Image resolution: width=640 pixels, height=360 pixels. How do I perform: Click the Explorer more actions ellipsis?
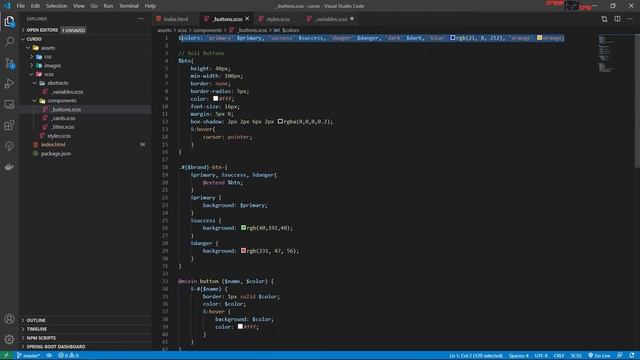pos(141,19)
